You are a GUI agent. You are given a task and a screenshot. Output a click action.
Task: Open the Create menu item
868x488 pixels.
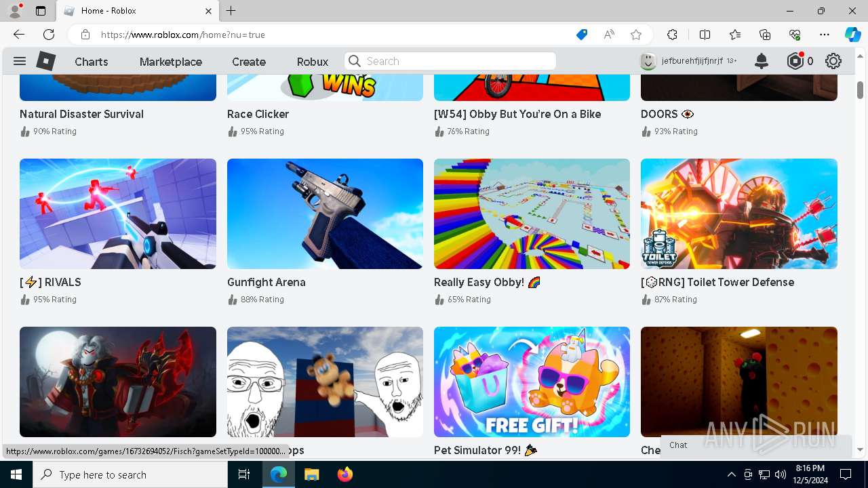tap(249, 62)
